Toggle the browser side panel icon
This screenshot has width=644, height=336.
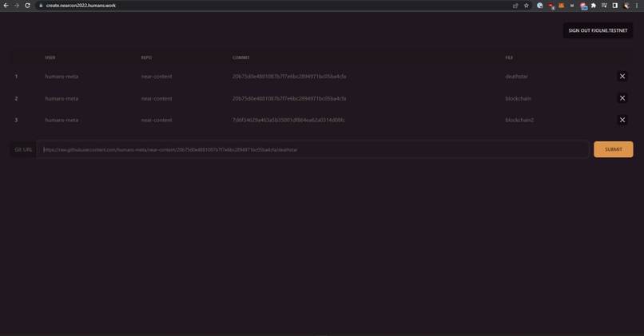(x=615, y=6)
